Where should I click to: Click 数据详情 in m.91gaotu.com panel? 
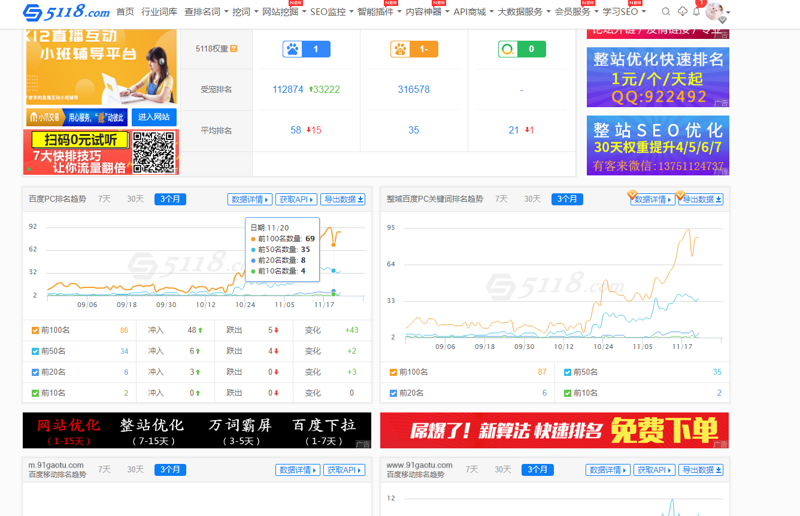pyautogui.click(x=297, y=470)
